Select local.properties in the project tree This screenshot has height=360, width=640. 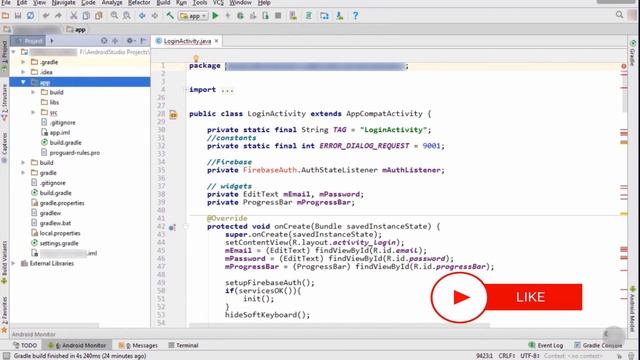pyautogui.click(x=56, y=233)
